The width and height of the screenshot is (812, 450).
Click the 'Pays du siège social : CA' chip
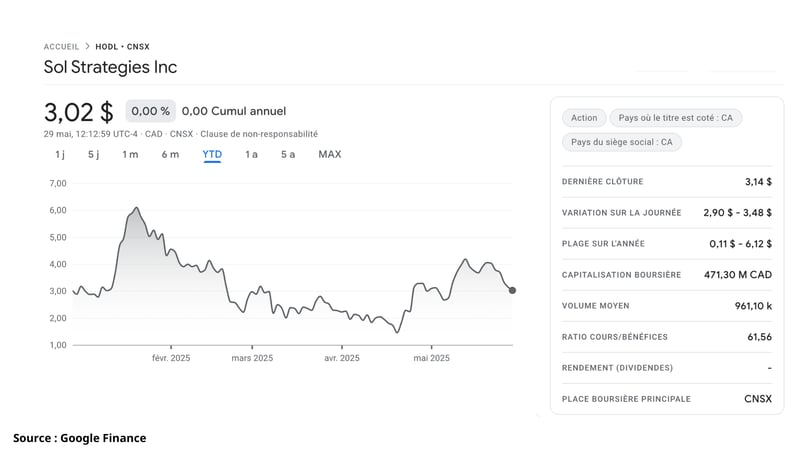tap(621, 142)
